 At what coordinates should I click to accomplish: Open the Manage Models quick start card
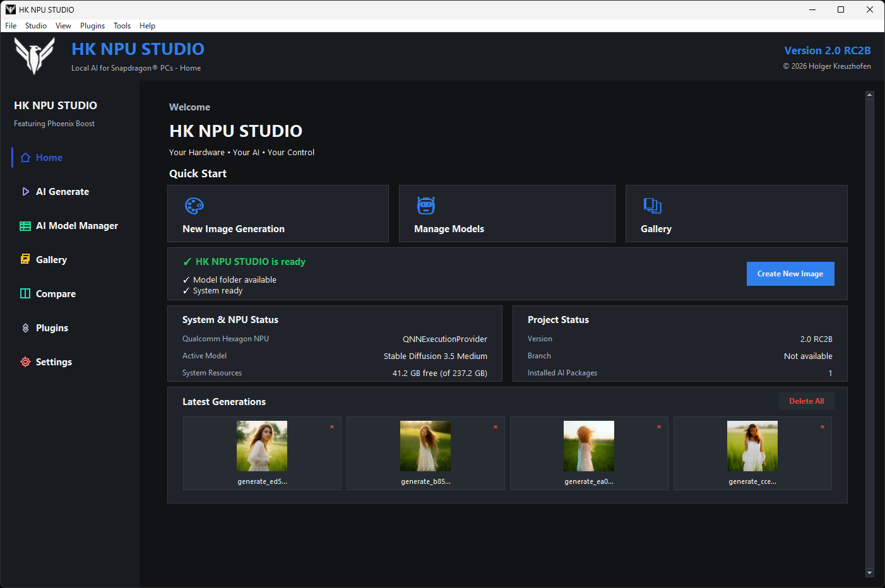[x=507, y=213]
